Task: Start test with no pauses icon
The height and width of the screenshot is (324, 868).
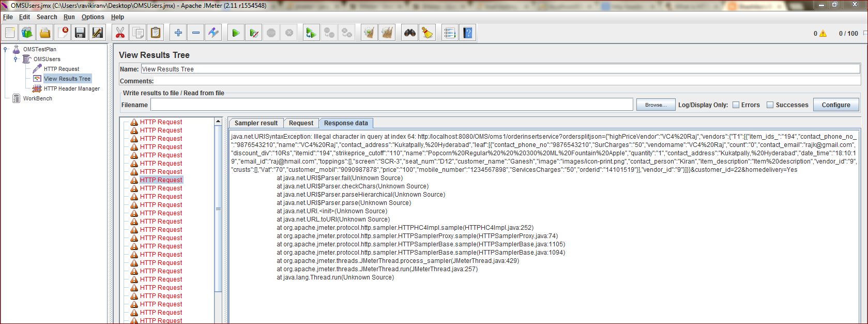Action: click(254, 33)
